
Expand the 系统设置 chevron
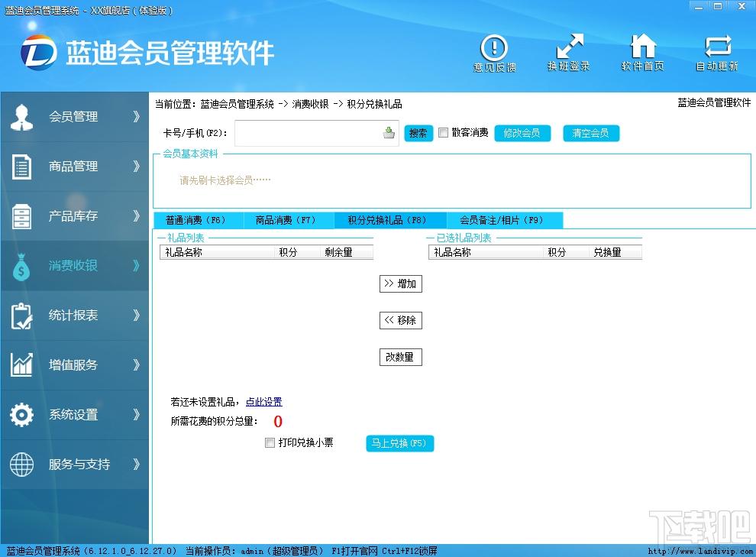point(137,414)
